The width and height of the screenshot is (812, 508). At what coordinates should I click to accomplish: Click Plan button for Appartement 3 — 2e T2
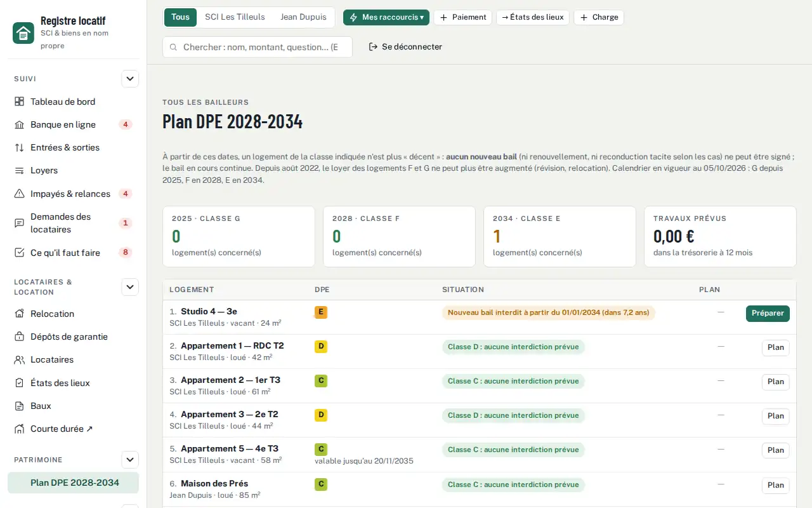[775, 416]
